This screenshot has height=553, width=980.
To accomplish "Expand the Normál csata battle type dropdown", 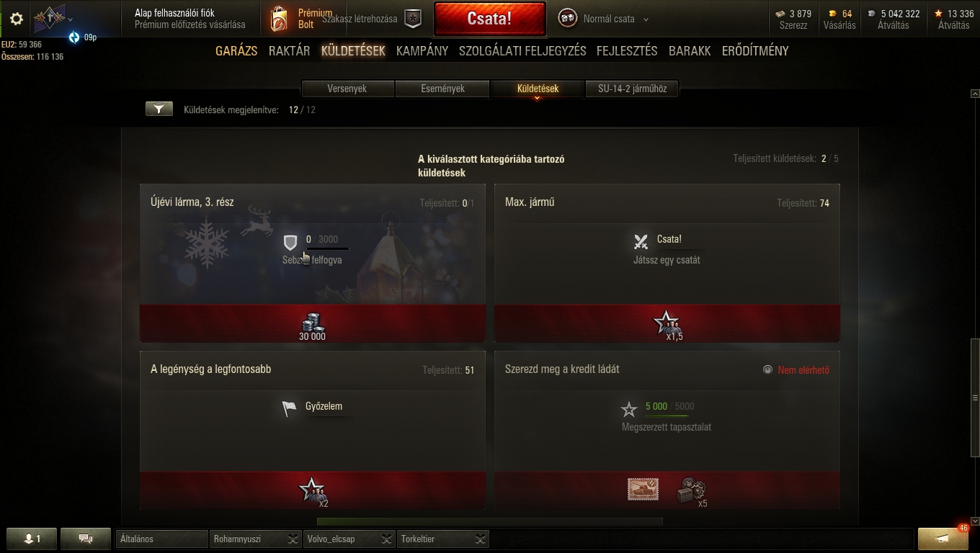I will pos(646,19).
